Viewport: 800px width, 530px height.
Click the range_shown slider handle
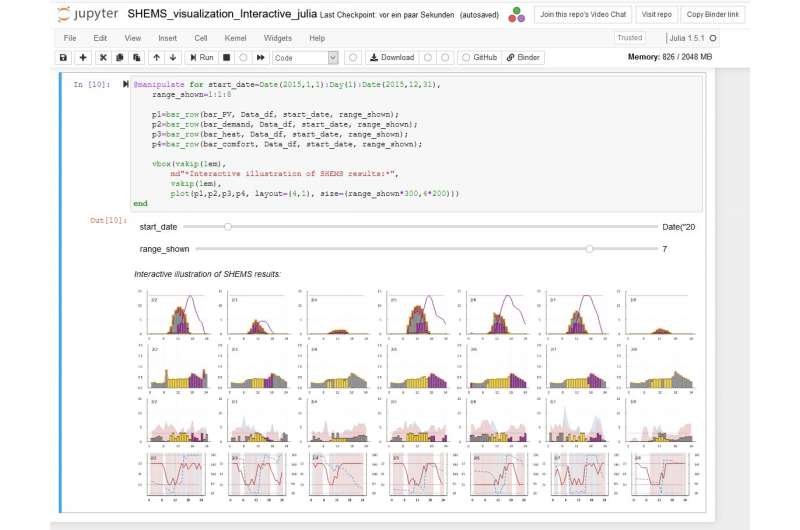click(x=590, y=248)
